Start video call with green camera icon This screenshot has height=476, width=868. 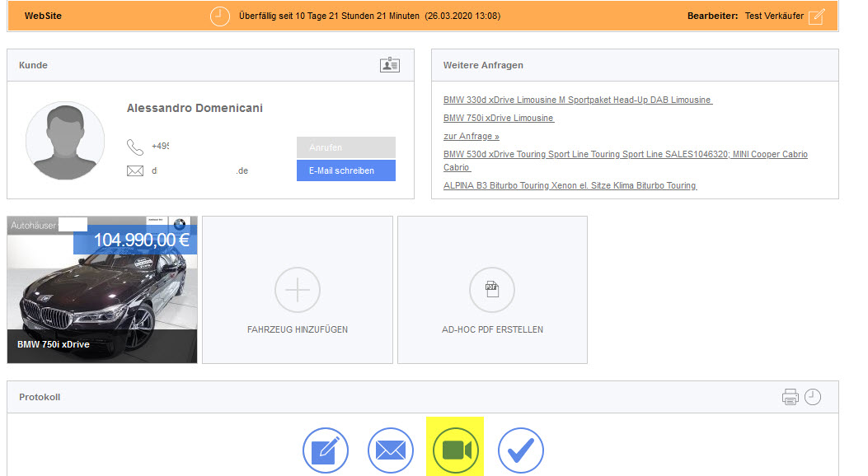pyautogui.click(x=456, y=450)
